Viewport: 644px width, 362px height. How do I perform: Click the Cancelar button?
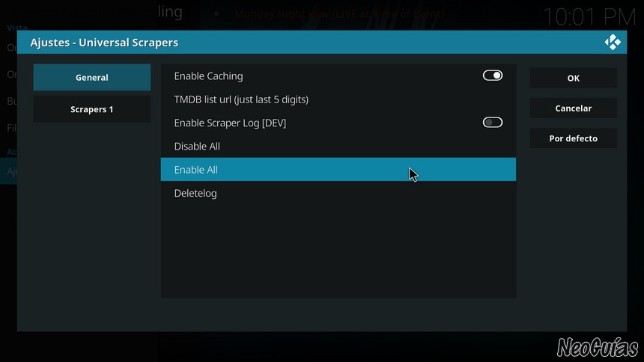(x=574, y=108)
